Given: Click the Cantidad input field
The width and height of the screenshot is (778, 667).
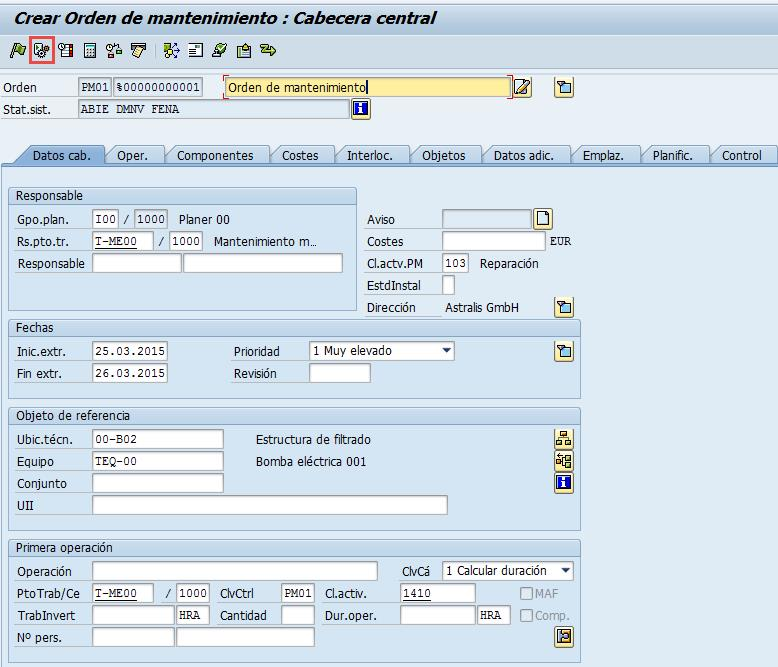Looking at the screenshot, I should click(x=297, y=615).
